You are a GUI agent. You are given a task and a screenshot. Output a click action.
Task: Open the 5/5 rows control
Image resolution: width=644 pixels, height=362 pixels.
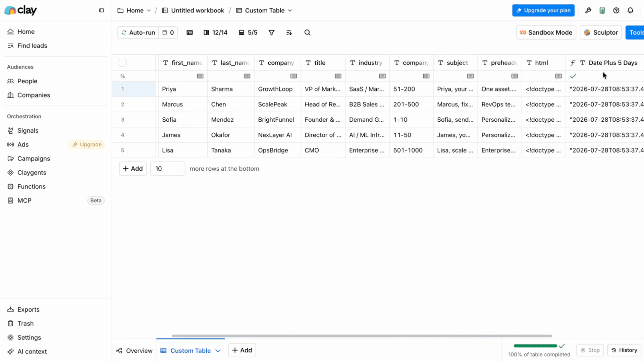coord(248,33)
